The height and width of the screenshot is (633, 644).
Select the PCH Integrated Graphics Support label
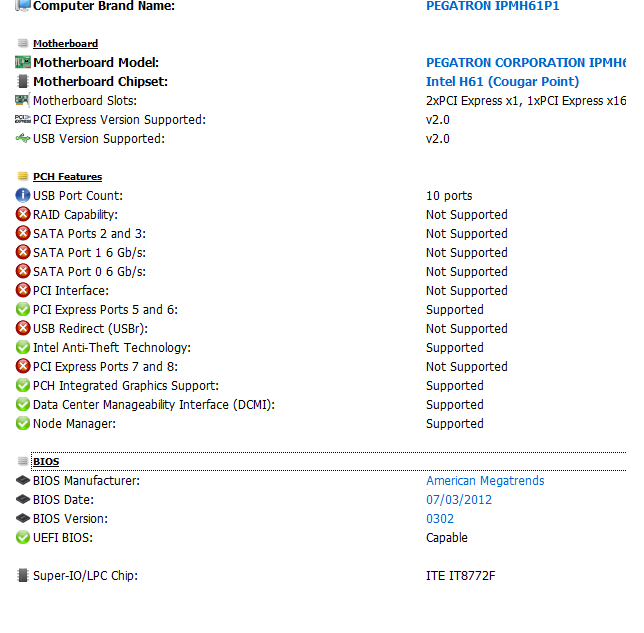click(126, 386)
